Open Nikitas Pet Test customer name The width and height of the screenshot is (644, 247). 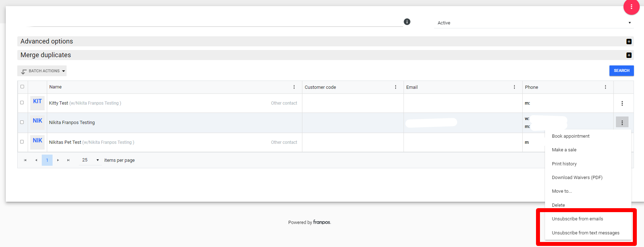point(65,142)
